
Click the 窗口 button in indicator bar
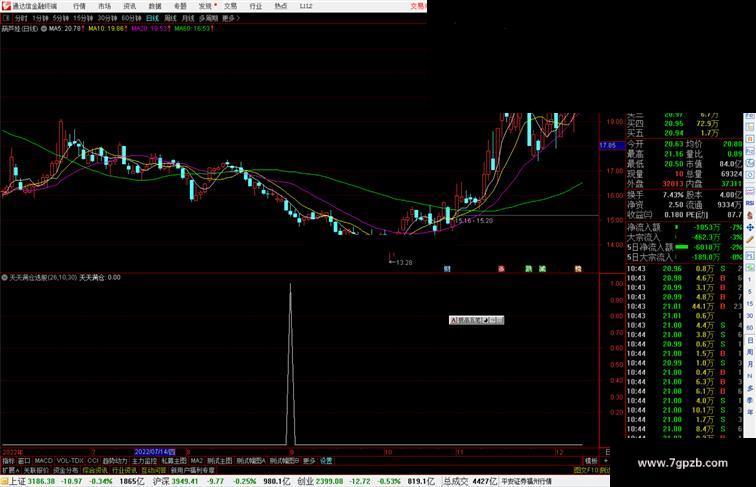pos(24,461)
